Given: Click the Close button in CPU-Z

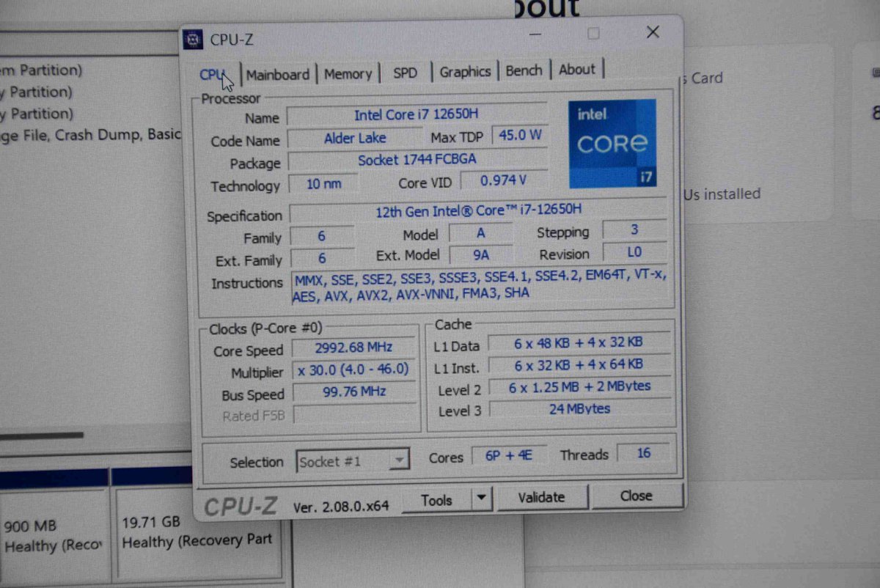Looking at the screenshot, I should (x=636, y=496).
